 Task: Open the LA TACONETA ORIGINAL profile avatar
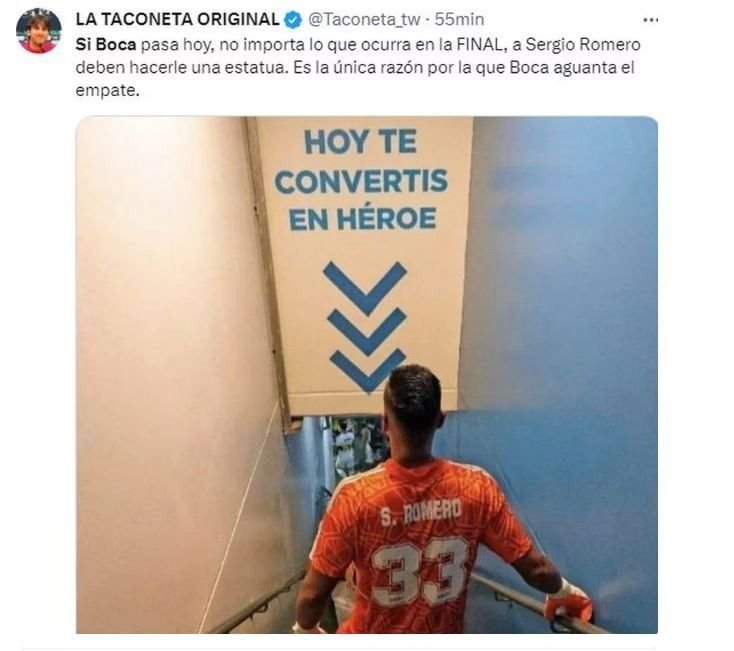coord(38,30)
